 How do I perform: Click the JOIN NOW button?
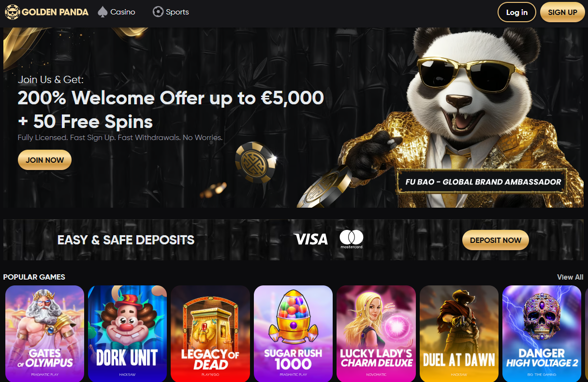44,160
